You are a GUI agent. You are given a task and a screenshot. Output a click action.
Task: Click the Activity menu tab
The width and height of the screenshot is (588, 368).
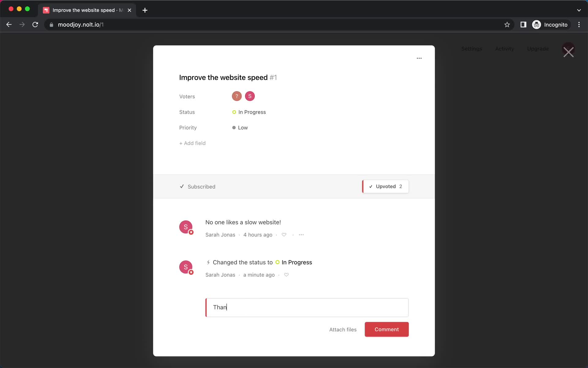[x=504, y=48]
